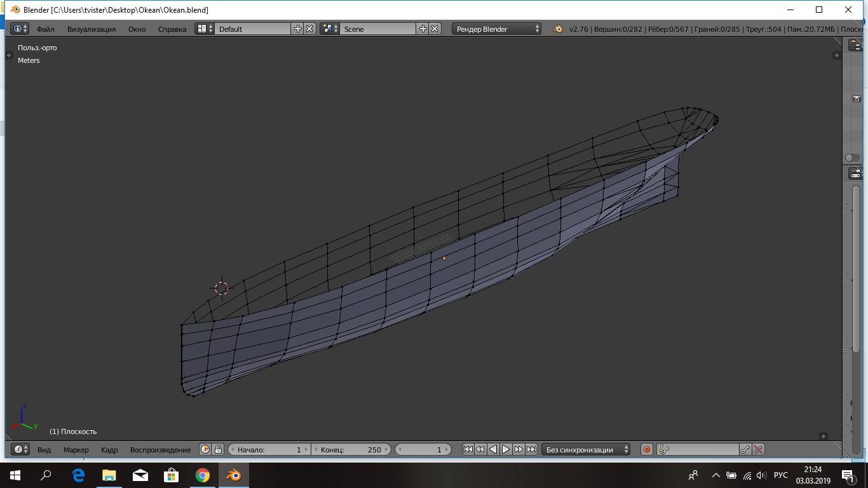Screen dimensions: 868x488
Task: Open the Файл menu
Action: (x=46, y=29)
